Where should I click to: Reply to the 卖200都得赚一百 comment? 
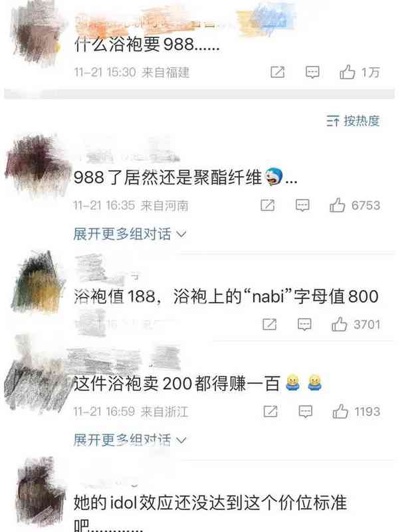click(x=306, y=412)
